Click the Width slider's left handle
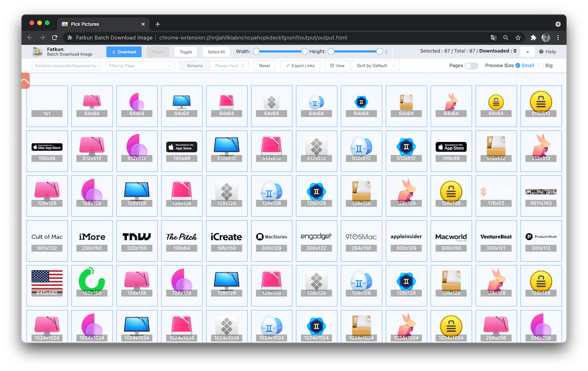Screen dimensions: 588x371 click(256, 51)
